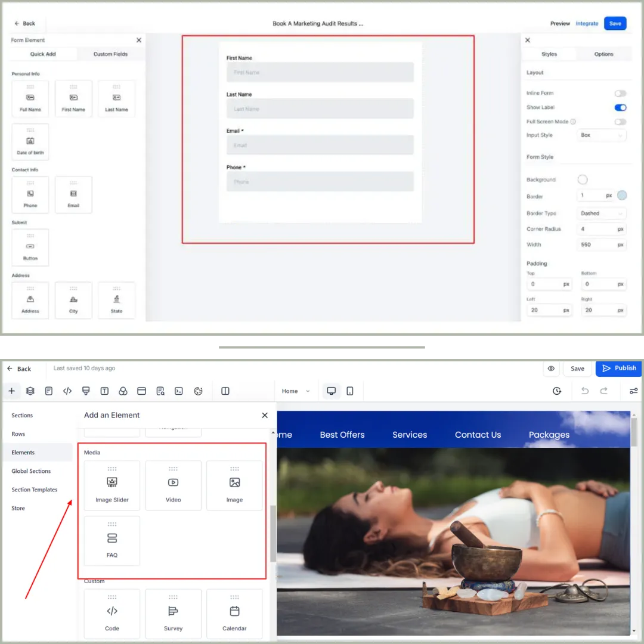644x644 pixels.
Task: Add the Submit Button element
Action: coord(30,247)
